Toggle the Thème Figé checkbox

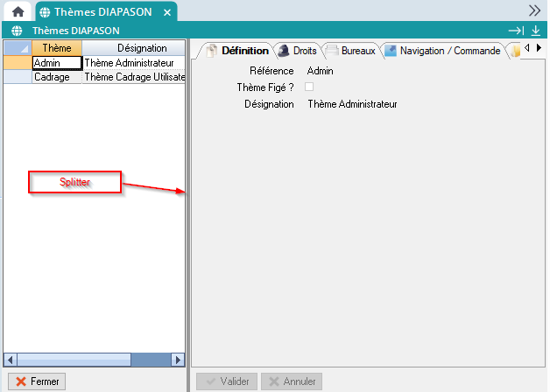308,87
